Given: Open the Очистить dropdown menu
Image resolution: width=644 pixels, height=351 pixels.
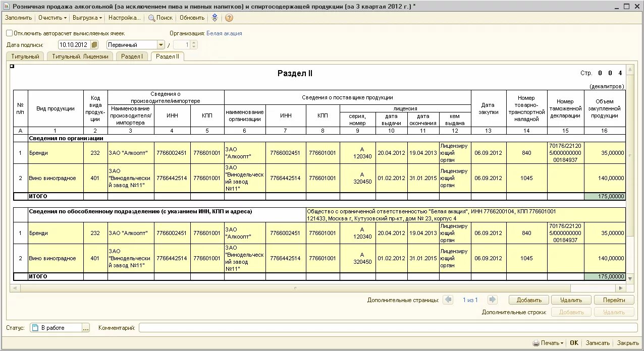Looking at the screenshot, I should pos(52,18).
